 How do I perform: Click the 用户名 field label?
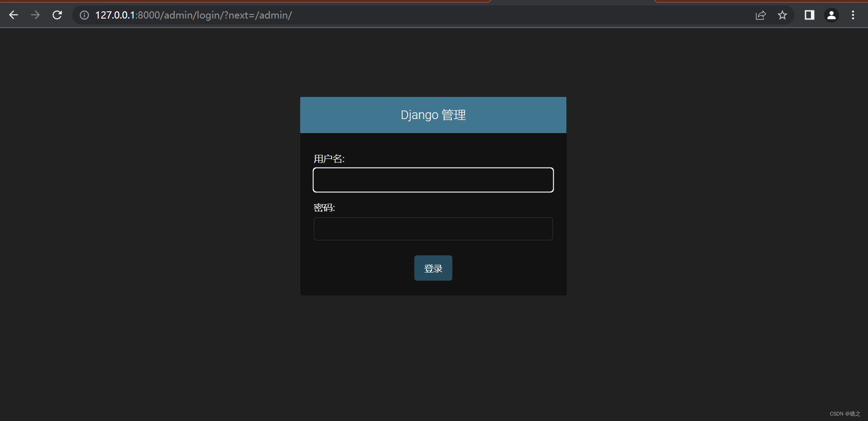[329, 158]
